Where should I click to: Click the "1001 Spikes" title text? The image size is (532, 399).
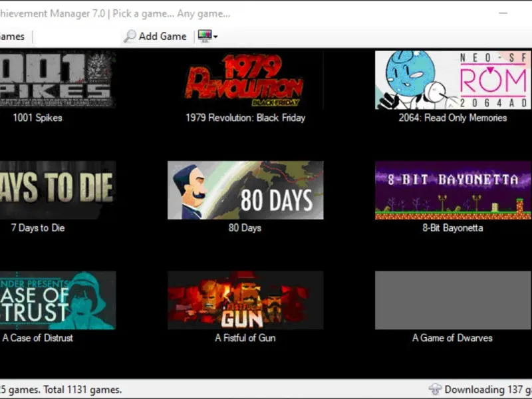coord(37,118)
